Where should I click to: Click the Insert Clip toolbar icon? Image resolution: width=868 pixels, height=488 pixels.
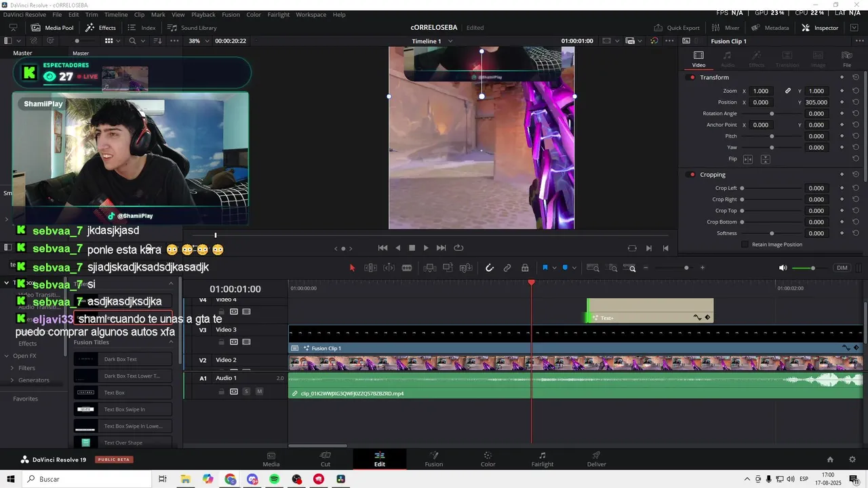coord(429,268)
